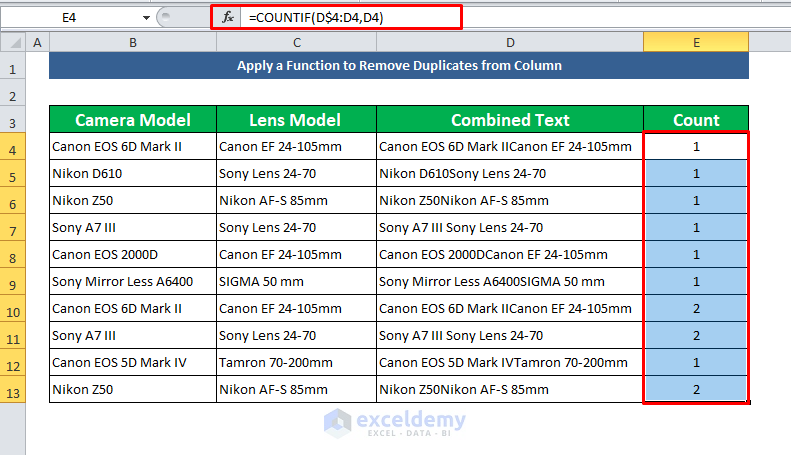Select cell 'Nikon D610' in Camera Model
Image resolution: width=791 pixels, height=455 pixels.
point(133,174)
